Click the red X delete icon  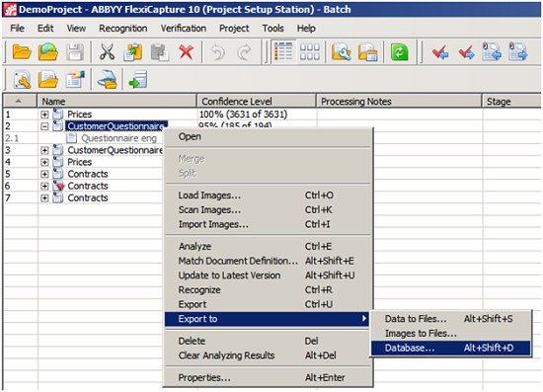[x=186, y=52]
